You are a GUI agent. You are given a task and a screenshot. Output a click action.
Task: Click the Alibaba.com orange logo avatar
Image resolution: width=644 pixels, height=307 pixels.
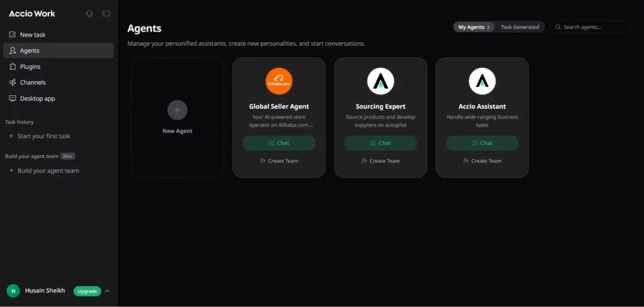pos(279,81)
